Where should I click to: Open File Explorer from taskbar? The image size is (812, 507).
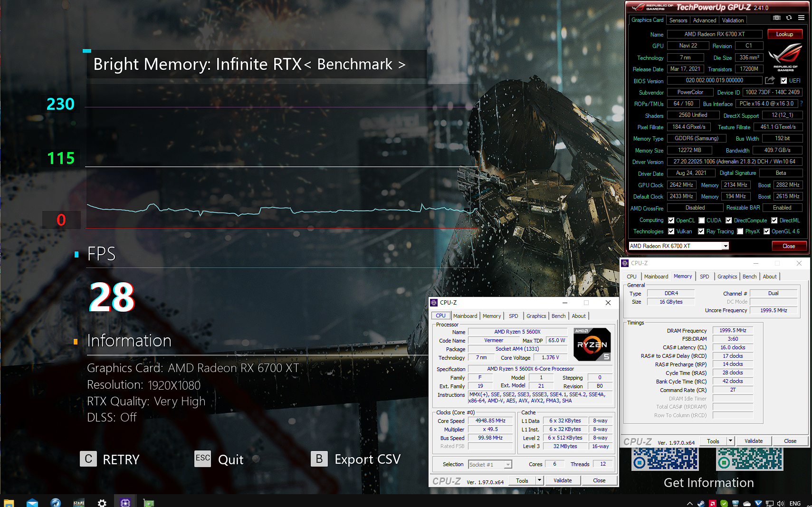click(x=9, y=503)
